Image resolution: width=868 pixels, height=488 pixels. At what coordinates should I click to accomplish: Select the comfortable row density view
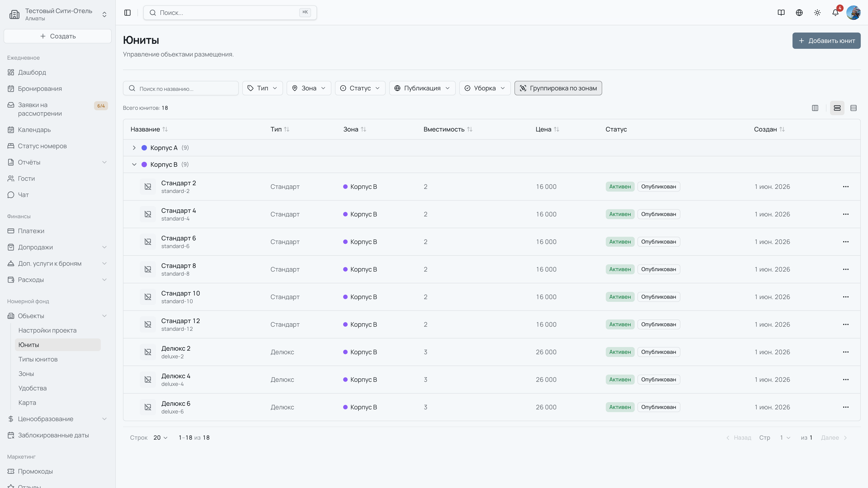pos(837,108)
